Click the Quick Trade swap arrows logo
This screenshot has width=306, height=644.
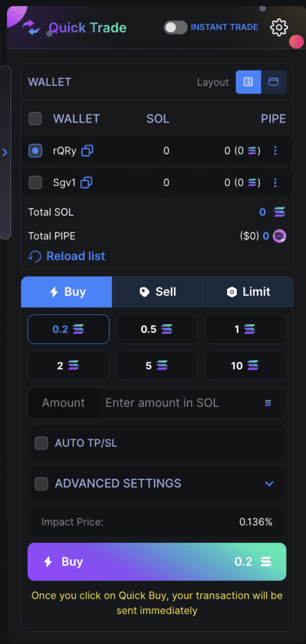point(31,28)
